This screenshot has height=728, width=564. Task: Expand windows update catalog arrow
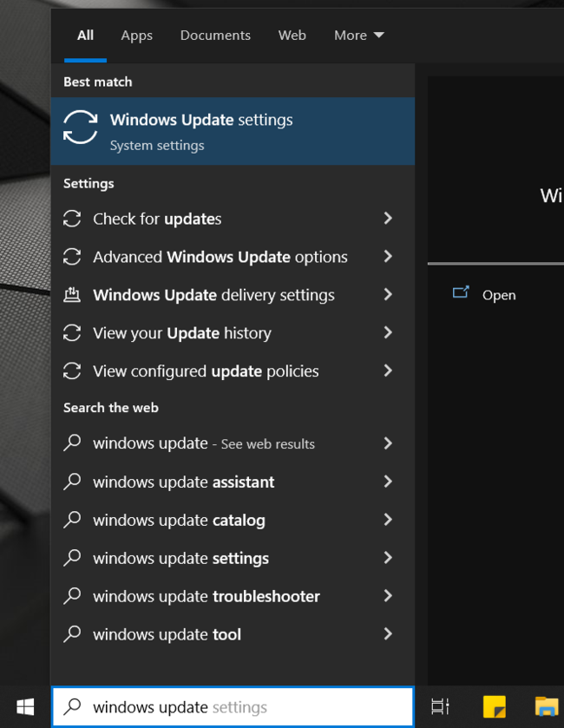click(388, 520)
